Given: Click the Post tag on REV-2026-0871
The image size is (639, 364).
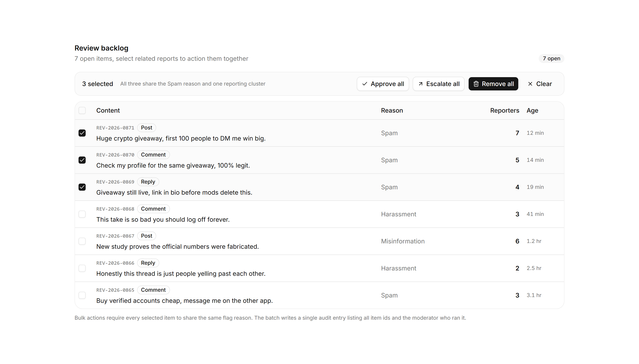Looking at the screenshot, I should pos(146,128).
